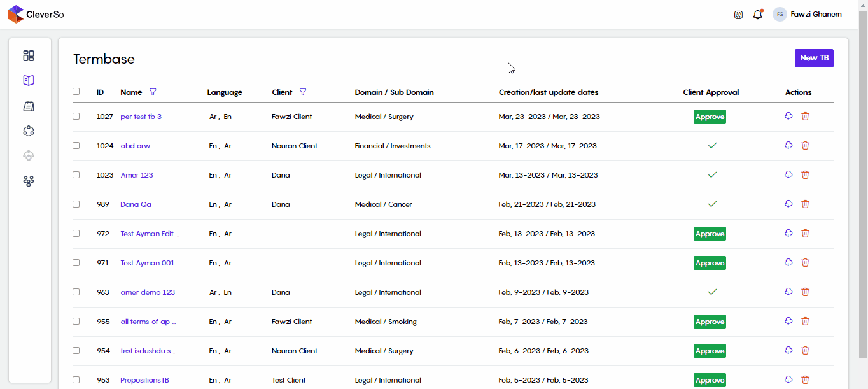This screenshot has height=389, width=868.
Task: Click the FG profile avatar
Action: [780, 14]
